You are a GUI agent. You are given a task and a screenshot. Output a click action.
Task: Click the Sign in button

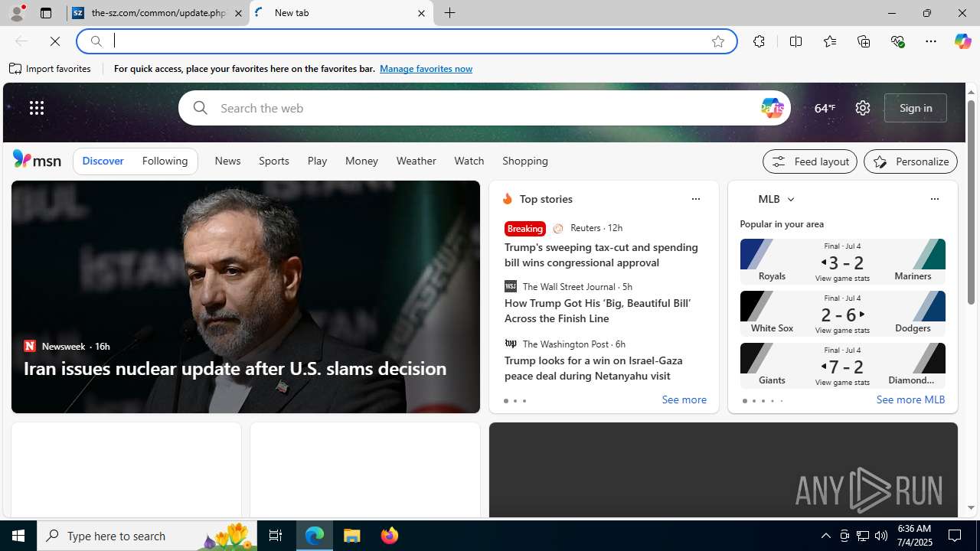click(916, 108)
